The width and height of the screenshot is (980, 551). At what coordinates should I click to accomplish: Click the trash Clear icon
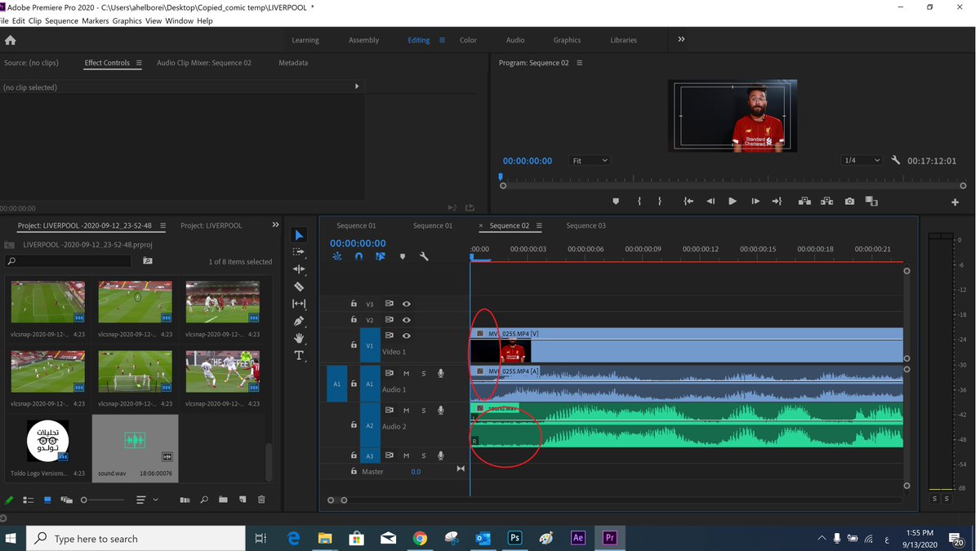[x=261, y=500]
